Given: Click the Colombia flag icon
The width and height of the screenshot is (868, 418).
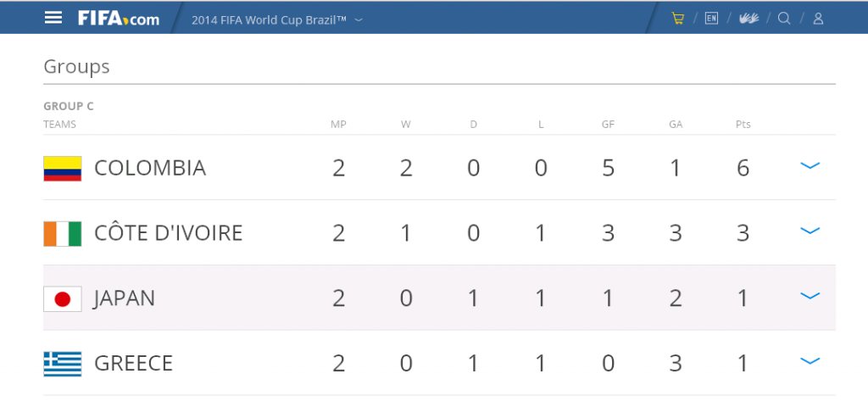Looking at the screenshot, I should [63, 169].
